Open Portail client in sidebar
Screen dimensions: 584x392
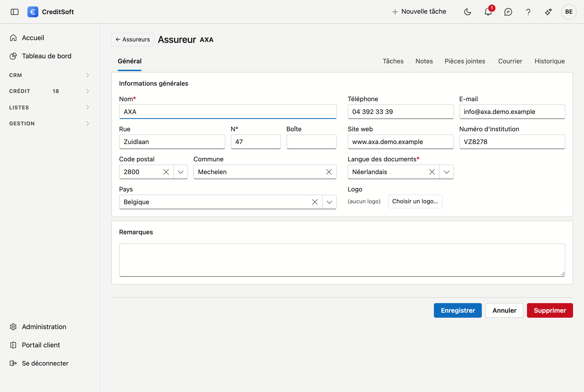point(41,345)
